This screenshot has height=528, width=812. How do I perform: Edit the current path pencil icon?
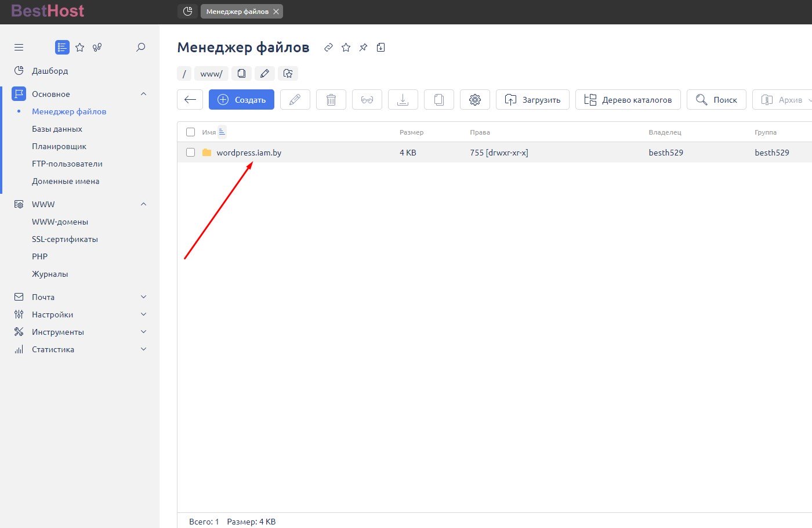coord(264,74)
